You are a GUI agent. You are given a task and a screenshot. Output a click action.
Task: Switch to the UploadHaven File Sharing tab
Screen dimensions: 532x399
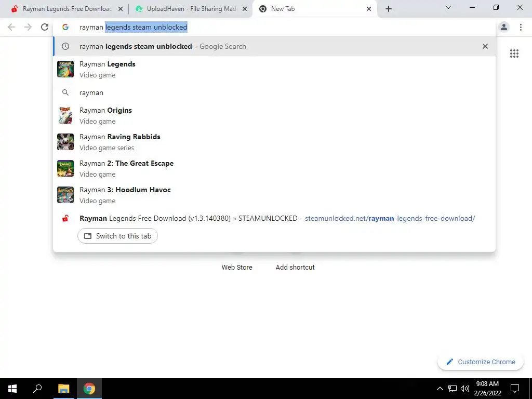[190, 9]
